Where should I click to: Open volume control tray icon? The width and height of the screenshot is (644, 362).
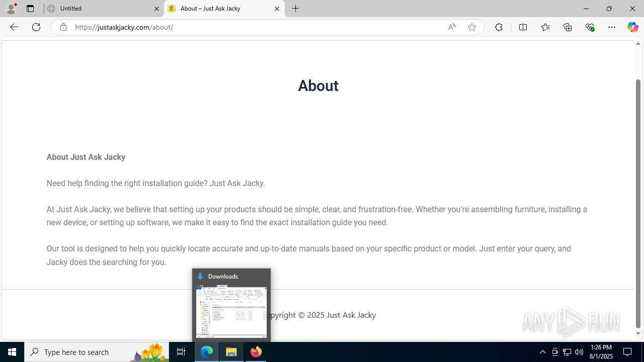(579, 352)
